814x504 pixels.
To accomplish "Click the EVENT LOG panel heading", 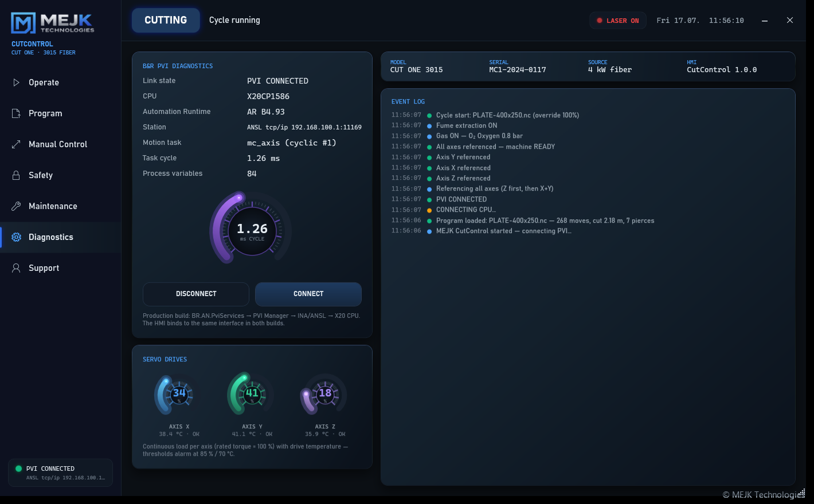I will tap(408, 101).
